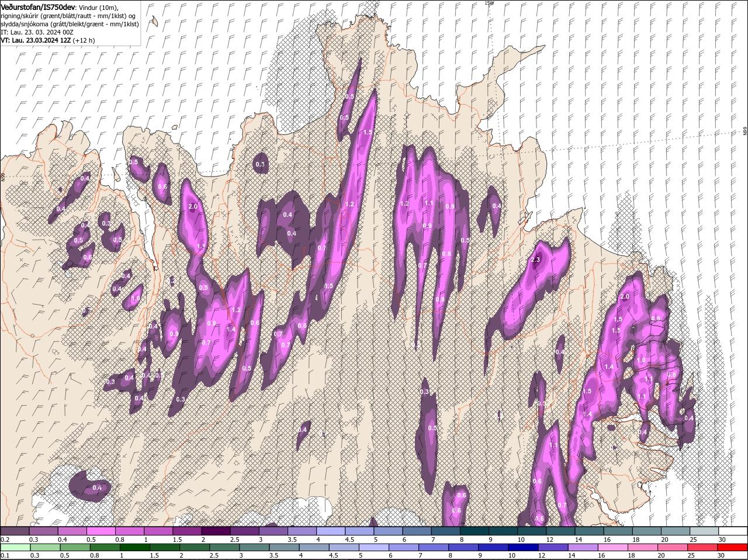Click the 2.3 snowfall value on the map

(x=535, y=260)
